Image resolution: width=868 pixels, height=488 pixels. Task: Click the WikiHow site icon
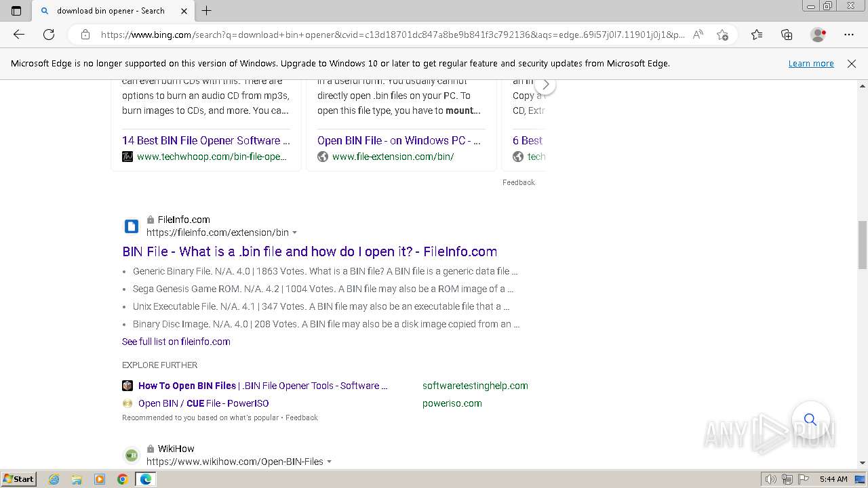coord(132,455)
